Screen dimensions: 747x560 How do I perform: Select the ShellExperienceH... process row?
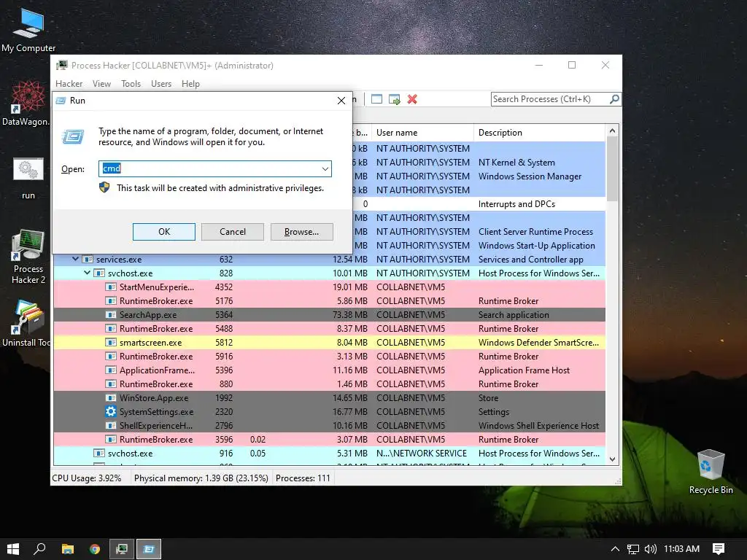pyautogui.click(x=329, y=425)
